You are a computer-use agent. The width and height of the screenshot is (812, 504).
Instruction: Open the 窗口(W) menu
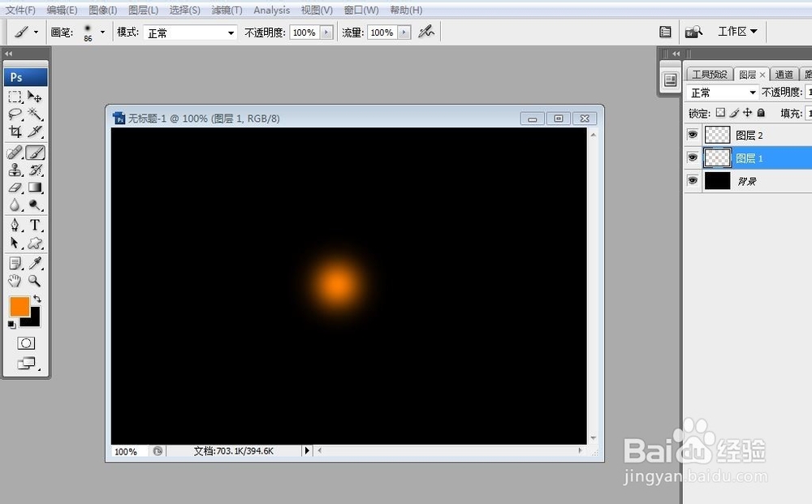click(361, 10)
